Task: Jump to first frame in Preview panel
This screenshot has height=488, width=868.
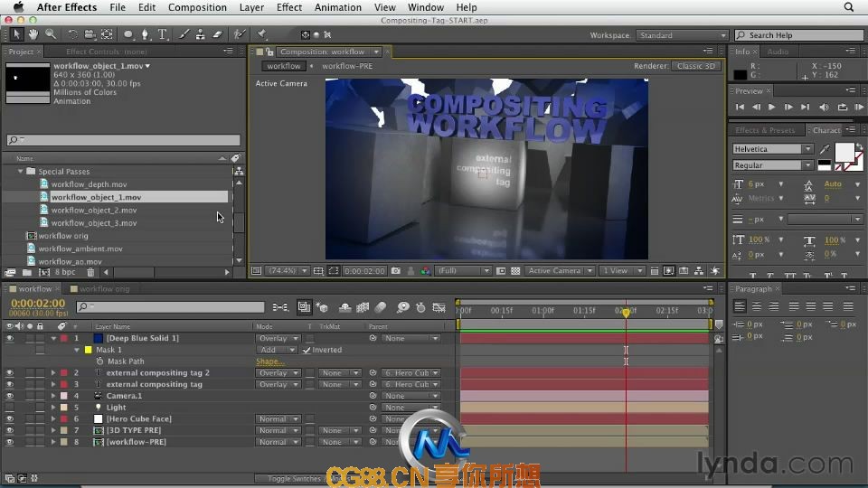Action: tap(740, 107)
